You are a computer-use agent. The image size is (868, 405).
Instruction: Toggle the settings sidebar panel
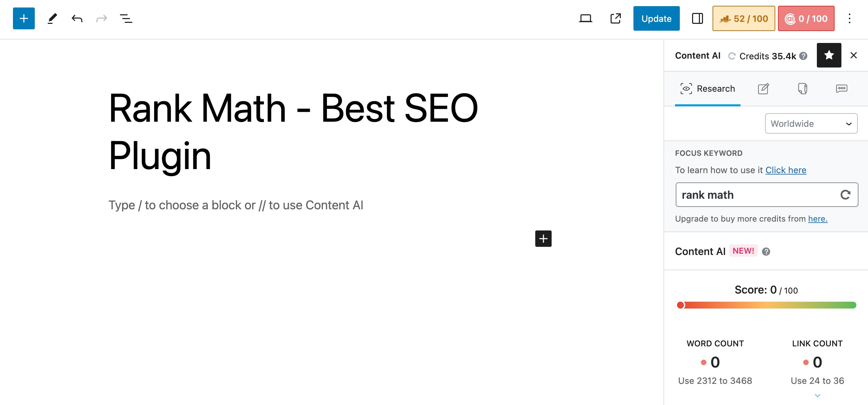(697, 18)
